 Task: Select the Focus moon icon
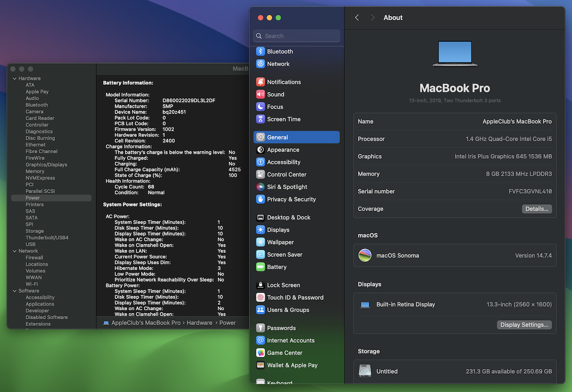261,107
